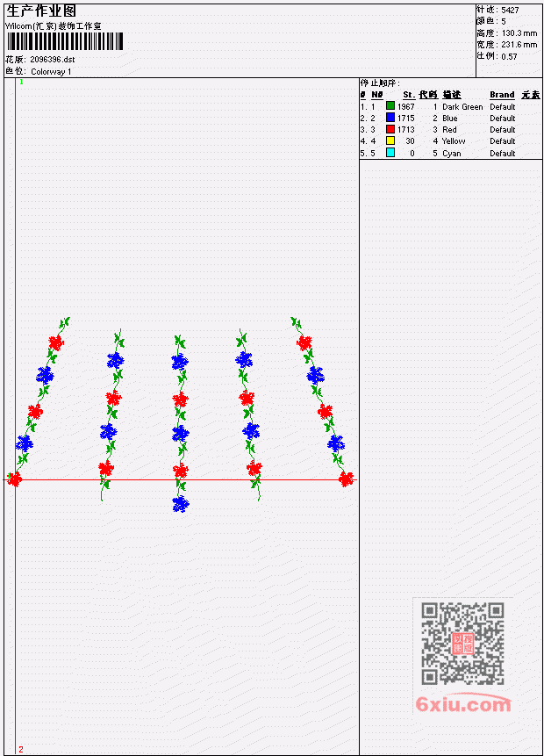Select the 231.6 mm width value

click(x=519, y=45)
